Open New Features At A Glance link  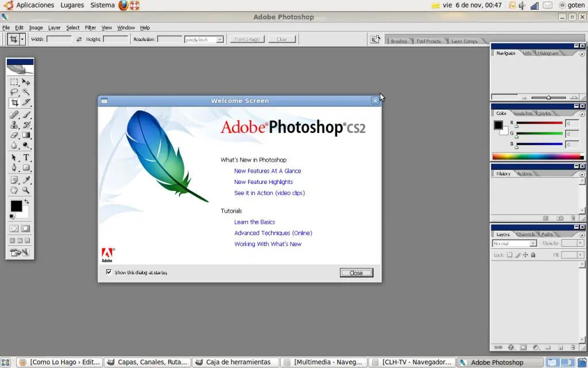click(268, 171)
